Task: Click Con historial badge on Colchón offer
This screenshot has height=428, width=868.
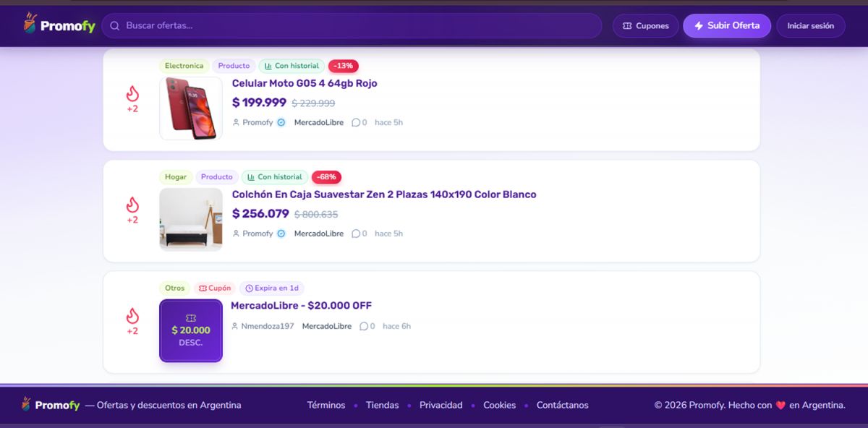Action: tap(275, 177)
